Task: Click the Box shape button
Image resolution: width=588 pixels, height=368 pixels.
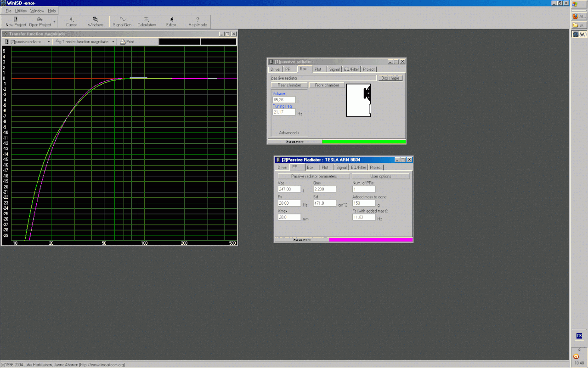Action: click(390, 78)
